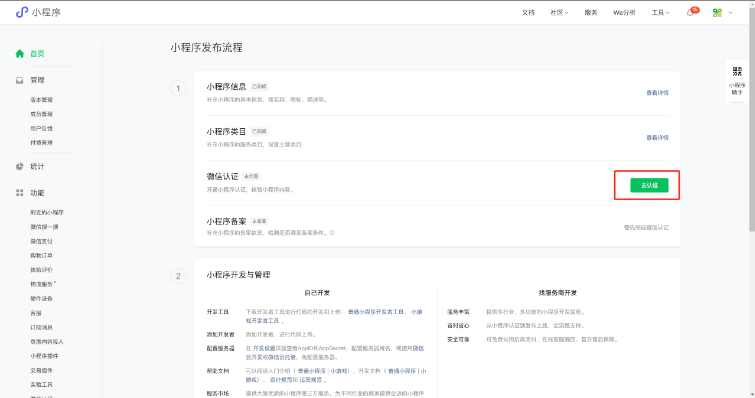Click the 微信认证 heading
The image size is (755, 398).
222,176
